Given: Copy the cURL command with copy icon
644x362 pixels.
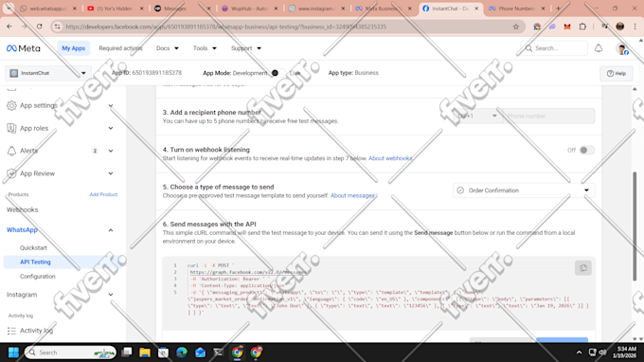Looking at the screenshot, I should pos(582,268).
